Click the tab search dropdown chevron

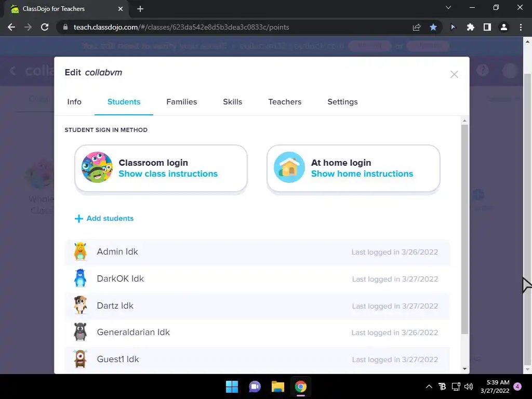(x=448, y=7)
